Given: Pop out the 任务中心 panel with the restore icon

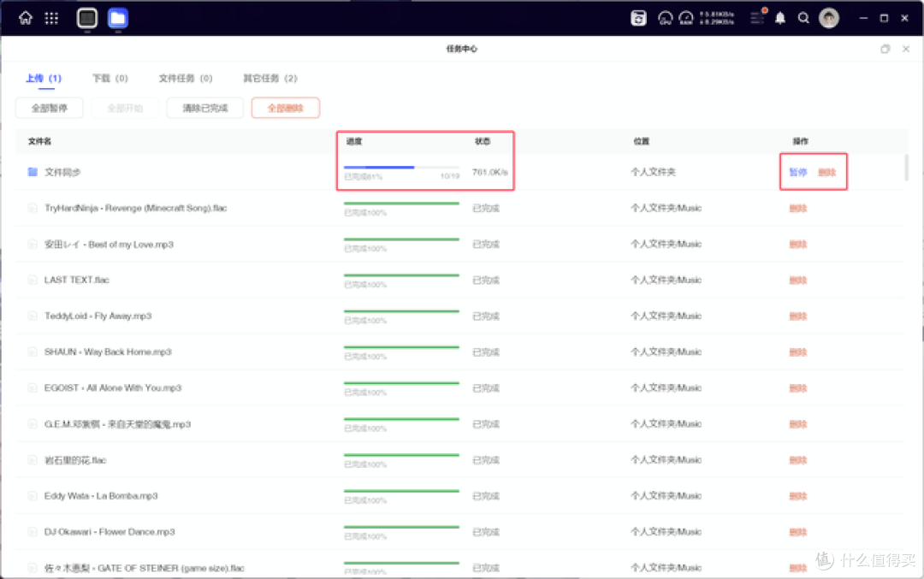Looking at the screenshot, I should pyautogui.click(x=885, y=49).
